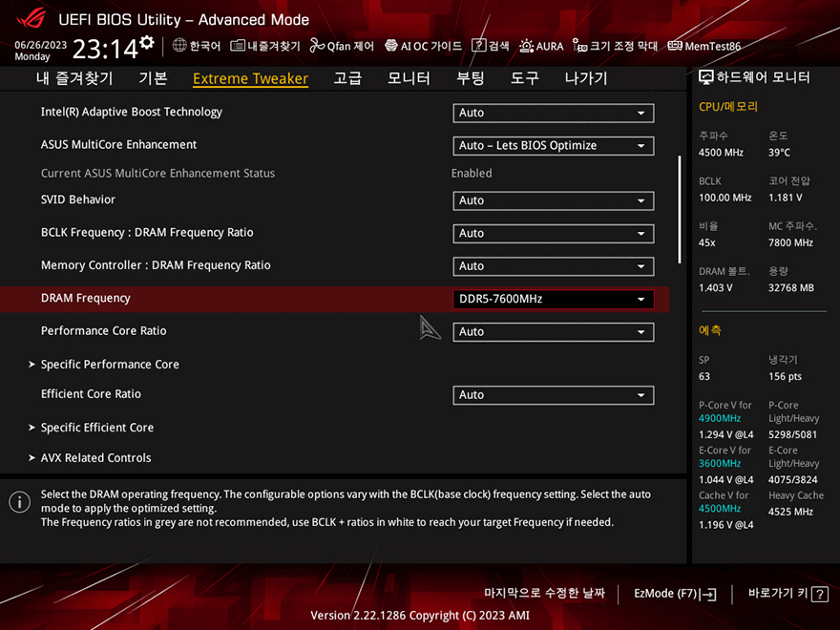Click the 1.403 V DRAM voltage value
The width and height of the screenshot is (840, 630).
coord(715,288)
